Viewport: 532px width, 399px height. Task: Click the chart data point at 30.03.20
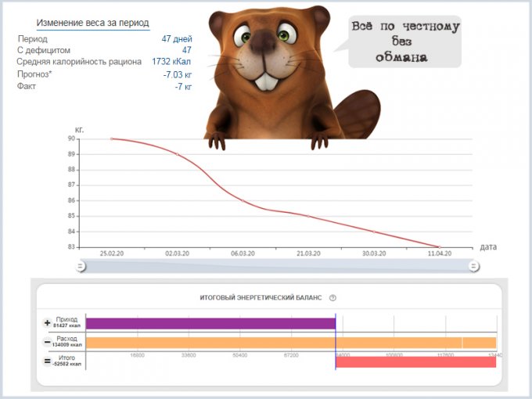(x=374, y=232)
